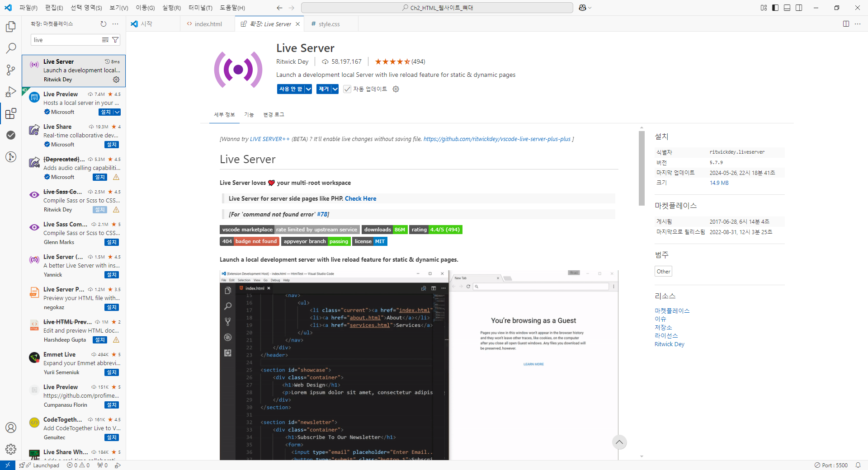Viewport: 868px width, 470px height.
Task: Switch to the Changelog tab
Action: 274,115
